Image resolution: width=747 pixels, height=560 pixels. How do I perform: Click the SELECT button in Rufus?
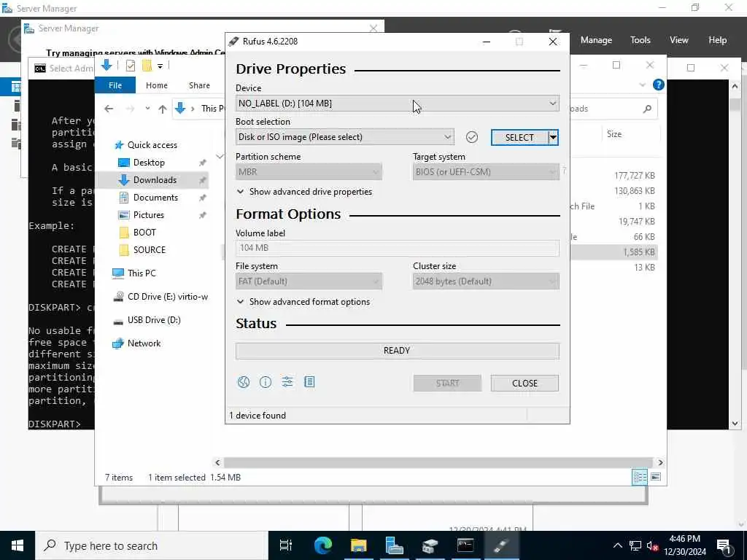(x=519, y=138)
